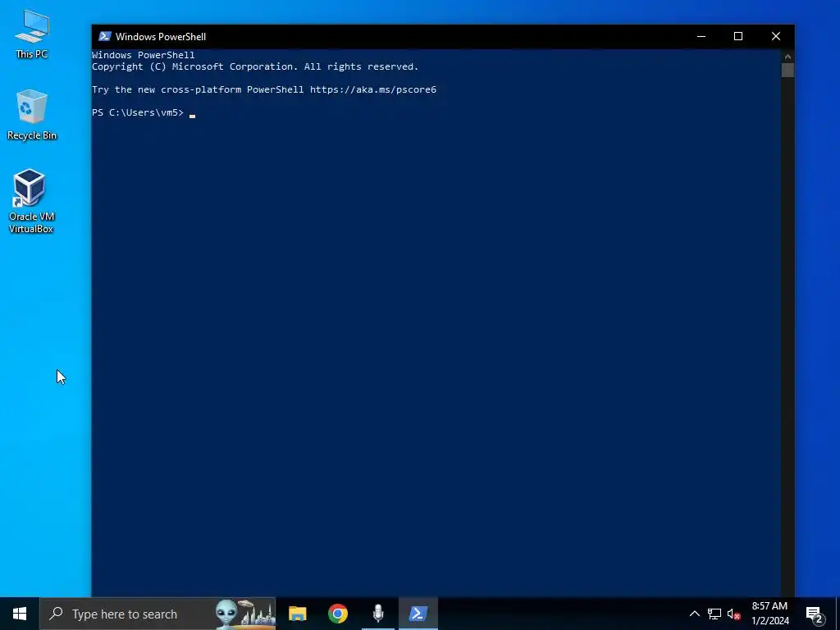840x630 pixels.
Task: Click the PowerShell scrollbar up arrow
Action: click(787, 56)
